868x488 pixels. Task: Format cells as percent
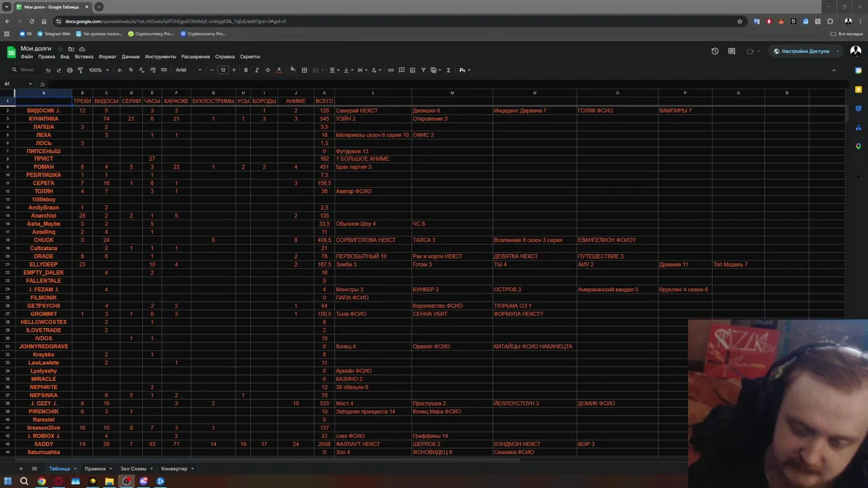click(131, 70)
